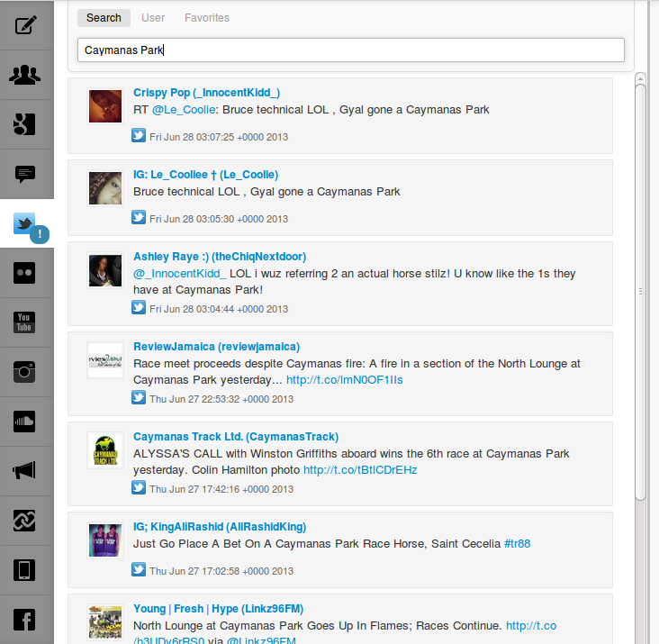Open Crispy Pop (_InnocentKidd_) profile link
The width and height of the screenshot is (659, 644).
[x=207, y=93]
